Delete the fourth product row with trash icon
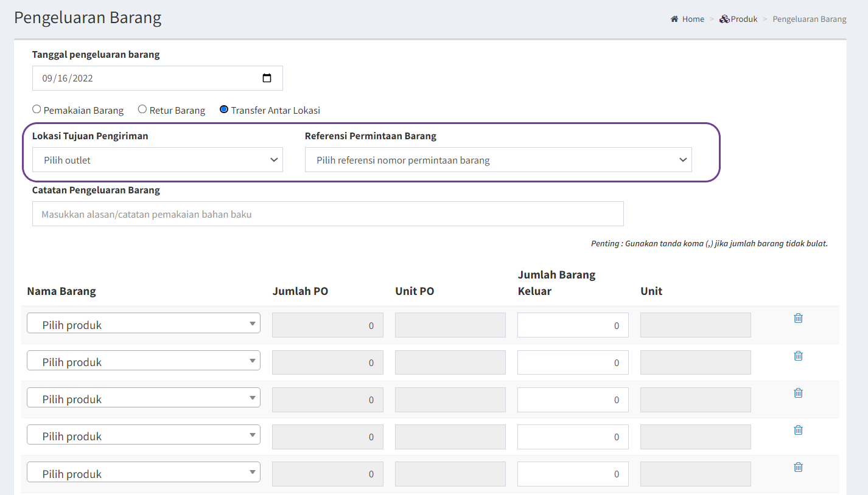The height and width of the screenshot is (495, 868). coord(798,430)
